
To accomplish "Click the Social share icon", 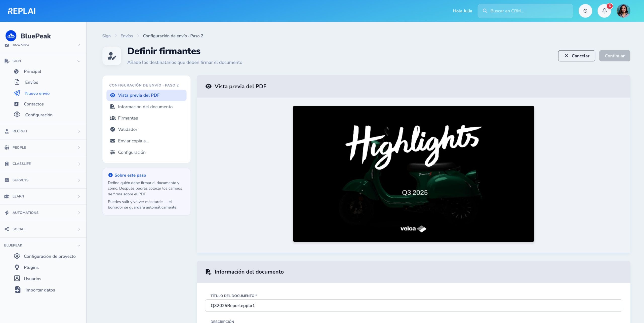I will pyautogui.click(x=7, y=229).
